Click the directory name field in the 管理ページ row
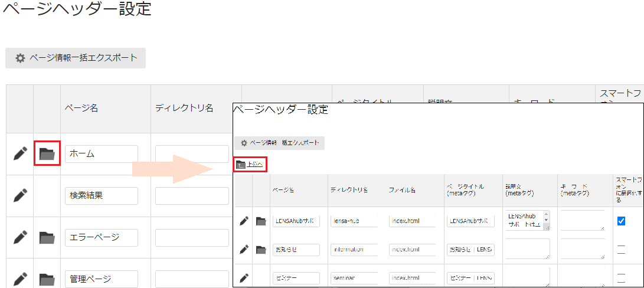Image resolution: width=644 pixels, height=288 pixels. [192, 279]
